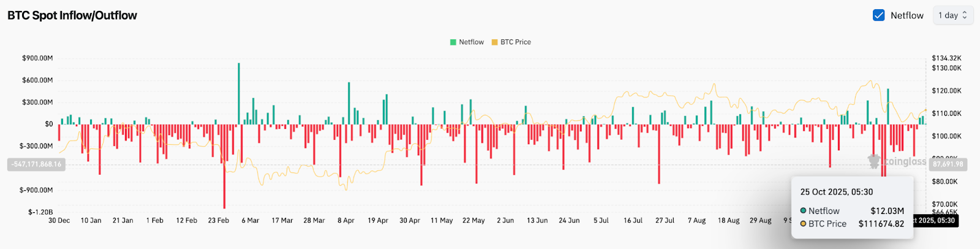Click the Netflow label in chart legend
Screen dimensions: 980x249
(x=471, y=42)
